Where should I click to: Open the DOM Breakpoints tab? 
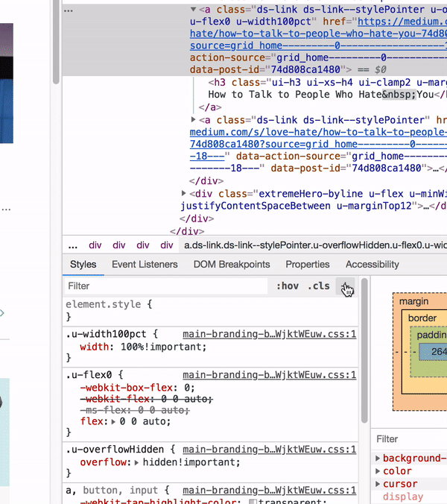pyautogui.click(x=232, y=264)
